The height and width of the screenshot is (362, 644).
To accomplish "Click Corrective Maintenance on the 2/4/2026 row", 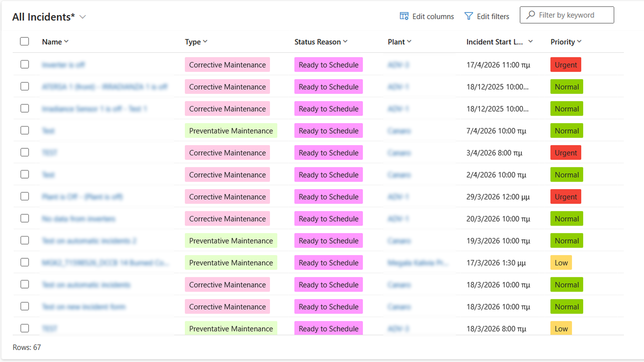I will [227, 175].
